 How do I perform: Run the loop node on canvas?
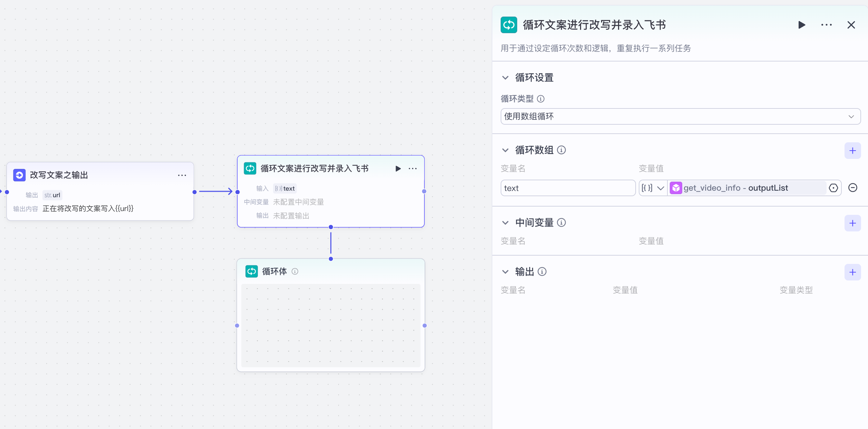(x=398, y=169)
